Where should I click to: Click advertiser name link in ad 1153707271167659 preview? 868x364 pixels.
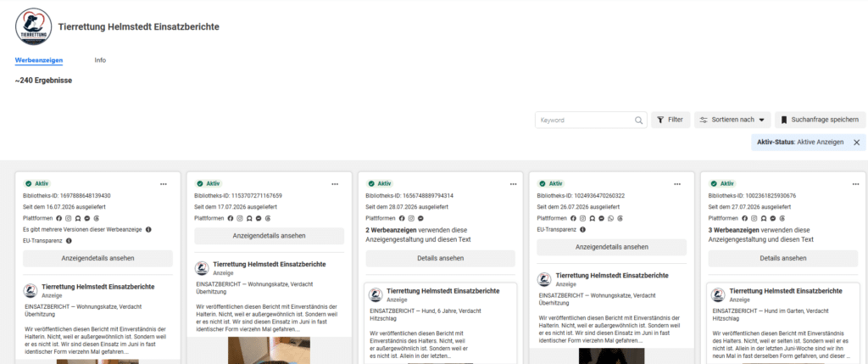(x=270, y=265)
